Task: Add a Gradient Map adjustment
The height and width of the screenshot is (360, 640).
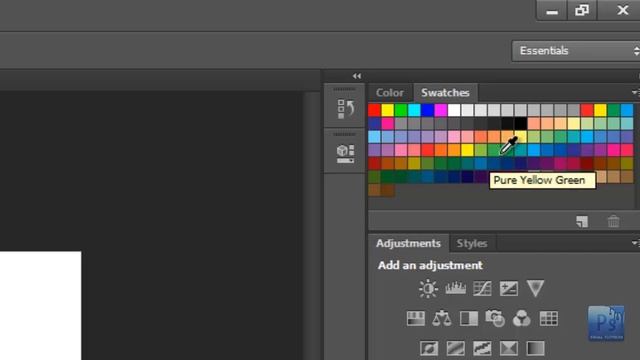Action: pyautogui.click(x=535, y=348)
